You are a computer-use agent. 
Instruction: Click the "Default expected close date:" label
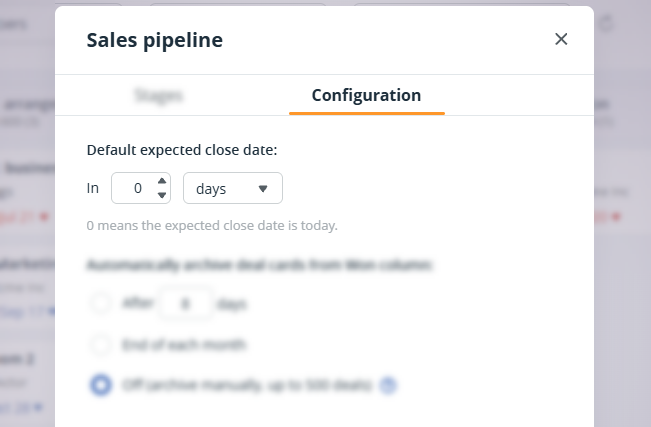pos(182,150)
